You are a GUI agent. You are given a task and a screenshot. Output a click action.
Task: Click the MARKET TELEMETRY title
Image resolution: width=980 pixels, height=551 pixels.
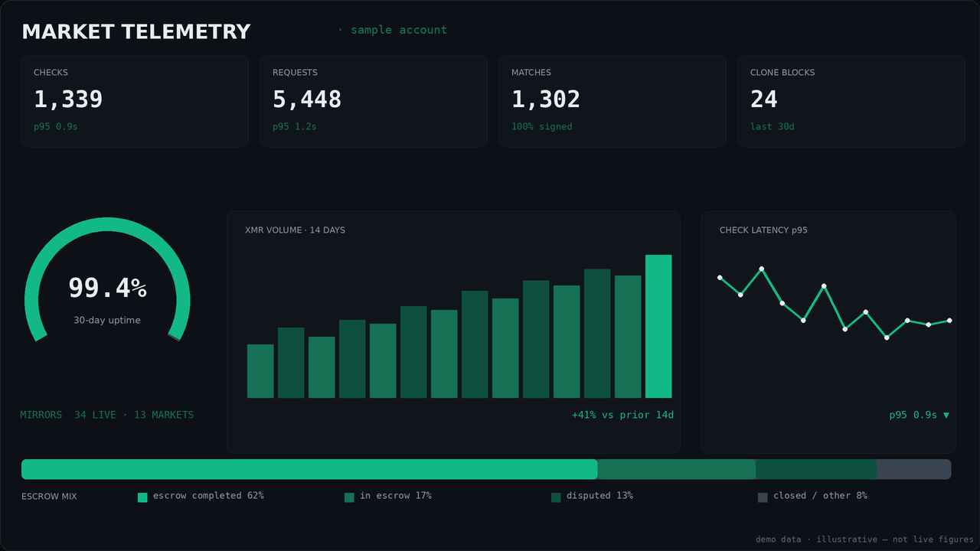point(136,31)
